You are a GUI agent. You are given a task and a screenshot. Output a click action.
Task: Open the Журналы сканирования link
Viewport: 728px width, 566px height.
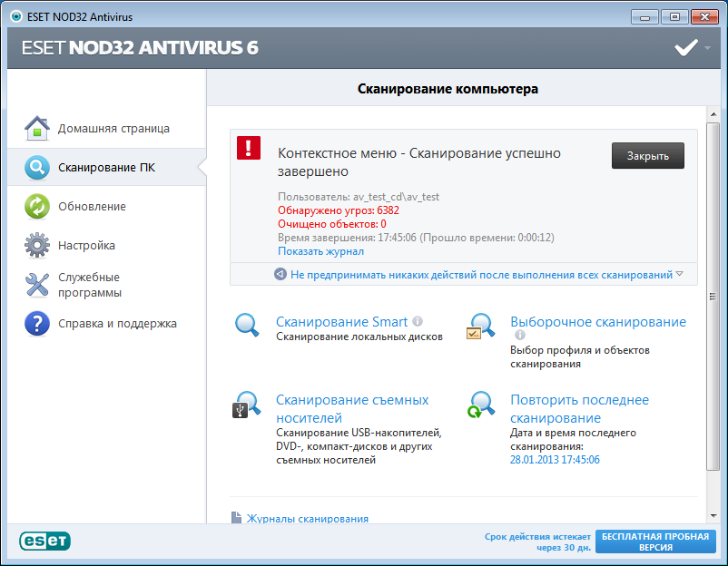click(x=307, y=519)
